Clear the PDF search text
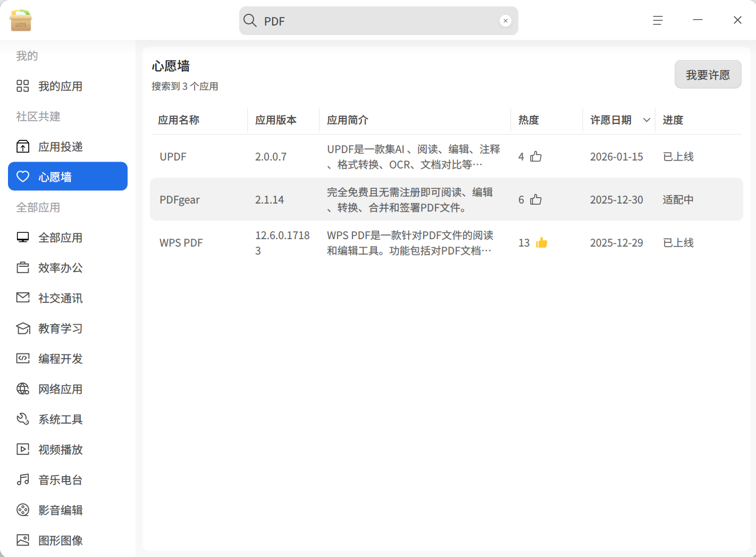This screenshot has width=756, height=557. click(x=506, y=21)
